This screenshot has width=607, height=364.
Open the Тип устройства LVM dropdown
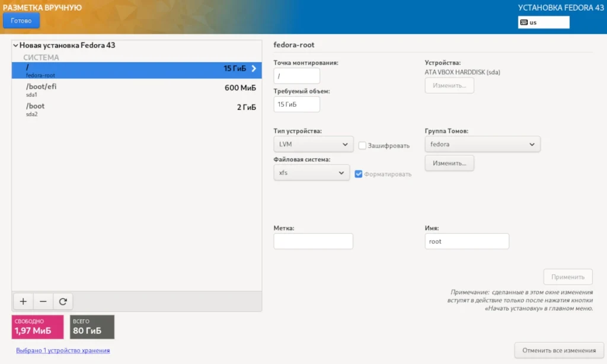tap(313, 144)
